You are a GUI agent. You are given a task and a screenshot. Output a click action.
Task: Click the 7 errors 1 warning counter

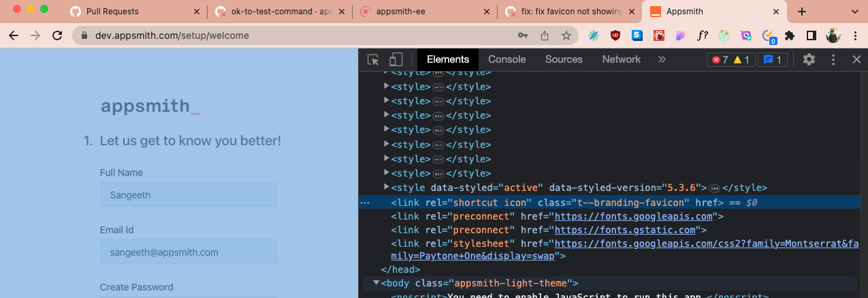point(730,59)
